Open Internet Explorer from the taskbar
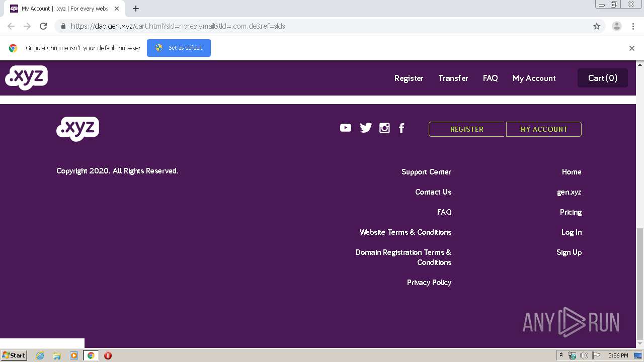The width and height of the screenshot is (644, 362). click(x=40, y=355)
